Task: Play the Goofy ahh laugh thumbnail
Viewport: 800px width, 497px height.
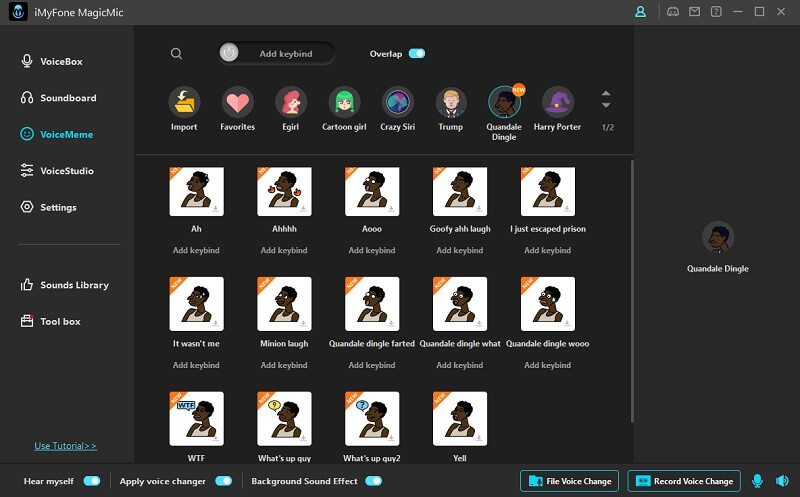Action: click(x=460, y=192)
